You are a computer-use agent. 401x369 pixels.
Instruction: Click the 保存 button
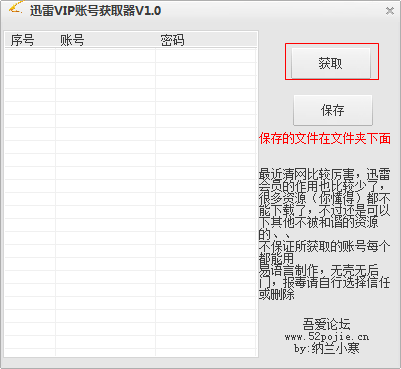coord(332,110)
